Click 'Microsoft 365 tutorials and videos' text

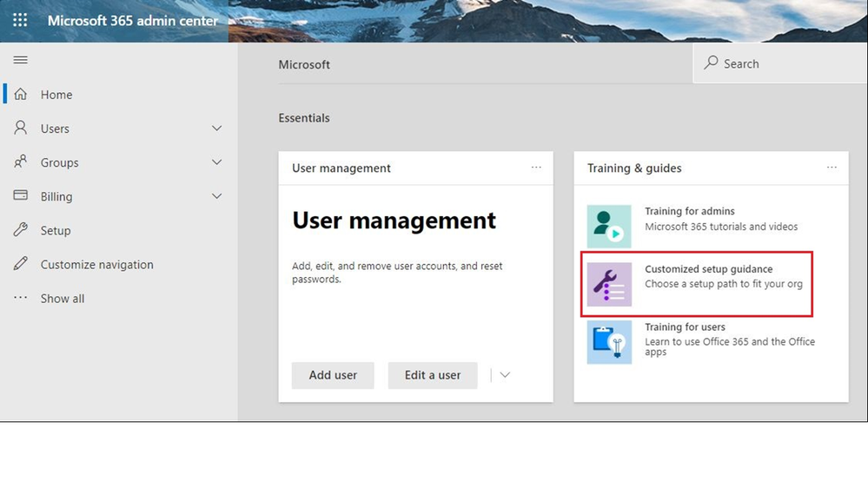[x=721, y=227]
